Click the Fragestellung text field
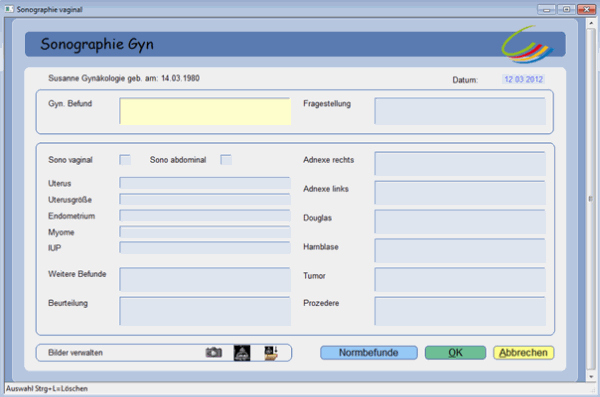 click(x=460, y=111)
